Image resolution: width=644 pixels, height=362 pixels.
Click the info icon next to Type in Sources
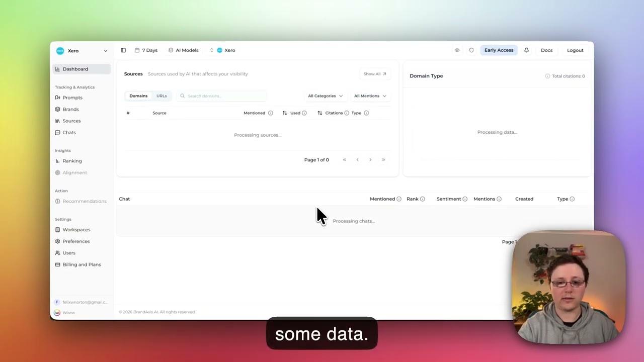[x=366, y=113]
